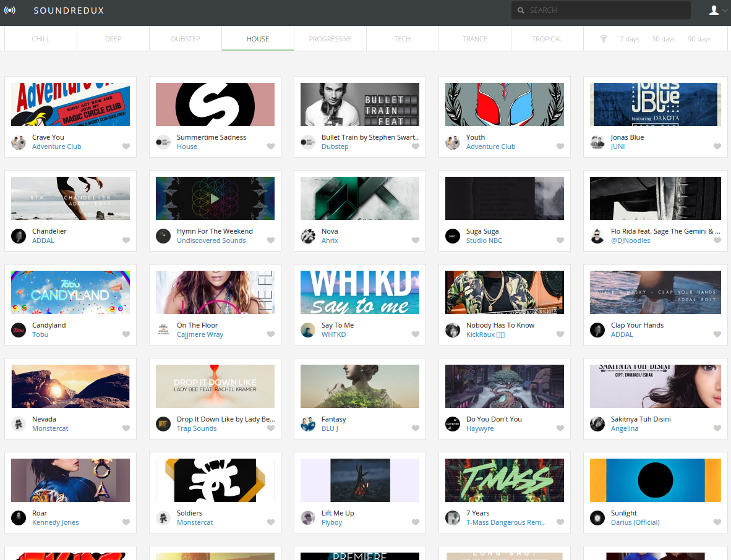The height and width of the screenshot is (560, 731).
Task: Switch to the TECH genre tab
Action: coord(403,39)
